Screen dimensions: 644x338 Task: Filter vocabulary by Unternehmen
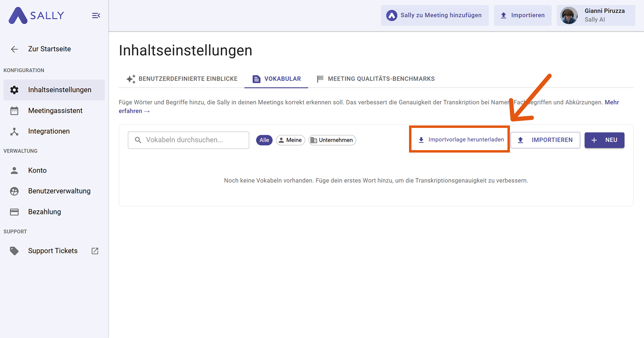click(332, 140)
